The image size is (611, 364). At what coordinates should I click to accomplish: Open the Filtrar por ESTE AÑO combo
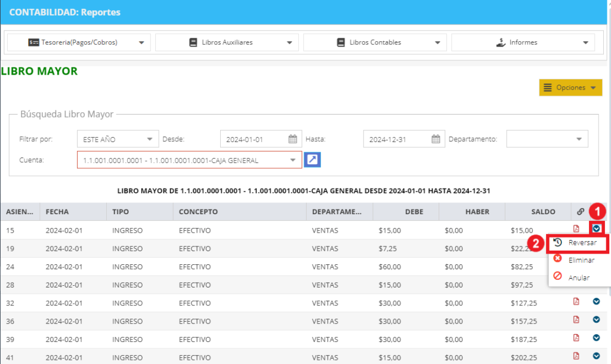[x=118, y=139]
